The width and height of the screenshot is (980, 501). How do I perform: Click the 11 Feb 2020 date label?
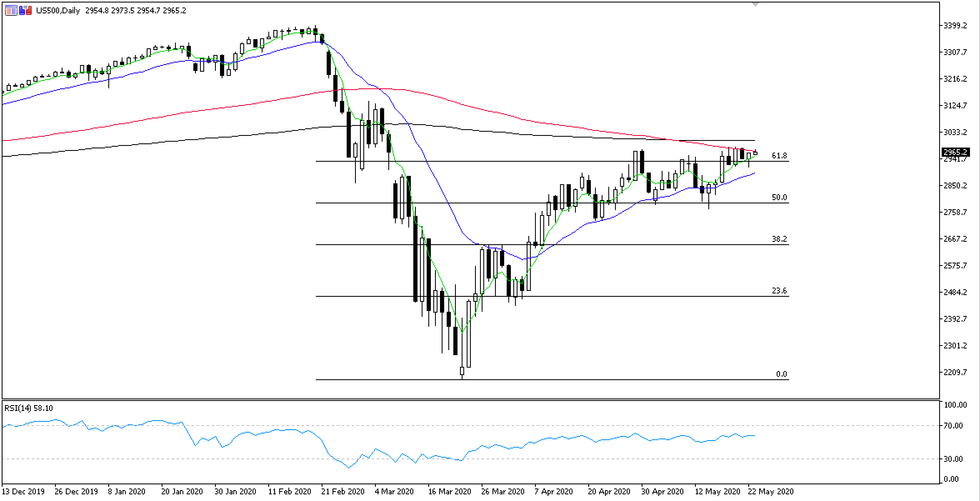click(x=289, y=491)
